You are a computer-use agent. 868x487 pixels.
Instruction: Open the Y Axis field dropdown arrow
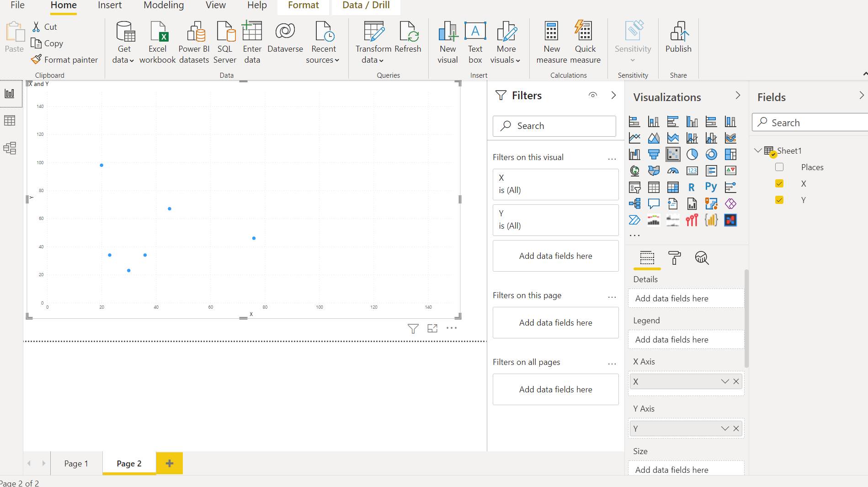(x=725, y=428)
